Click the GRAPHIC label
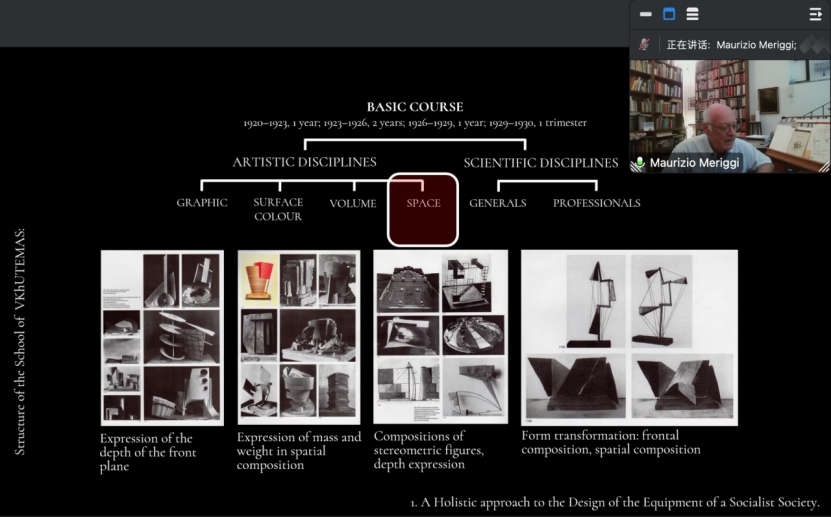831x517 pixels. (202, 203)
